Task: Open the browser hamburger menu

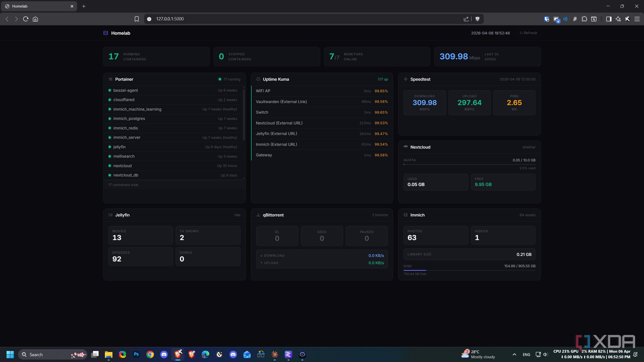Action: 637,19
